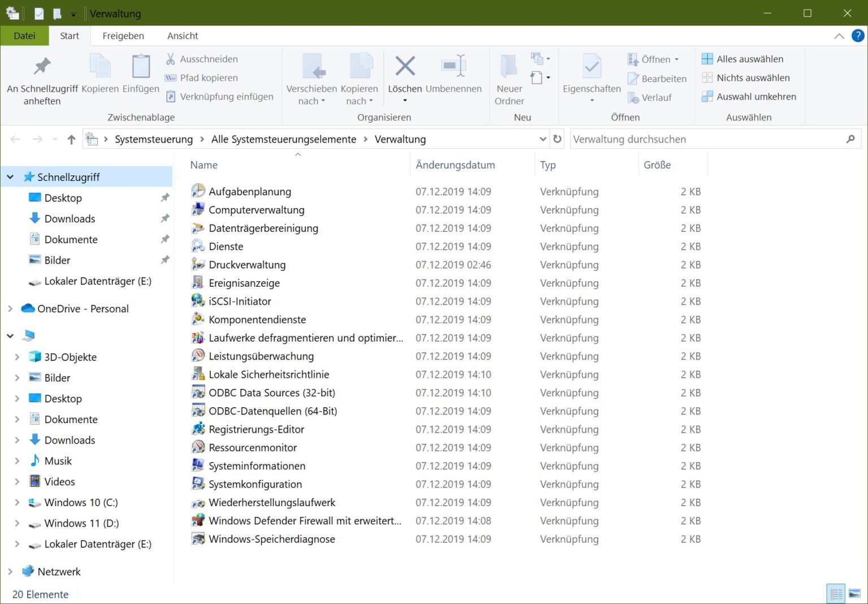The image size is (868, 604).
Task: Click the up arrow to parent folder
Action: tap(71, 139)
